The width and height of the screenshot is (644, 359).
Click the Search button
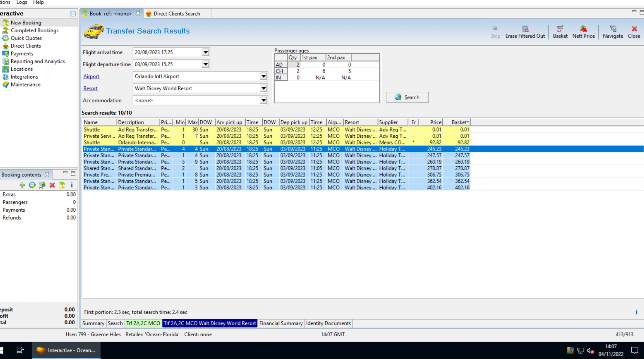coord(407,97)
